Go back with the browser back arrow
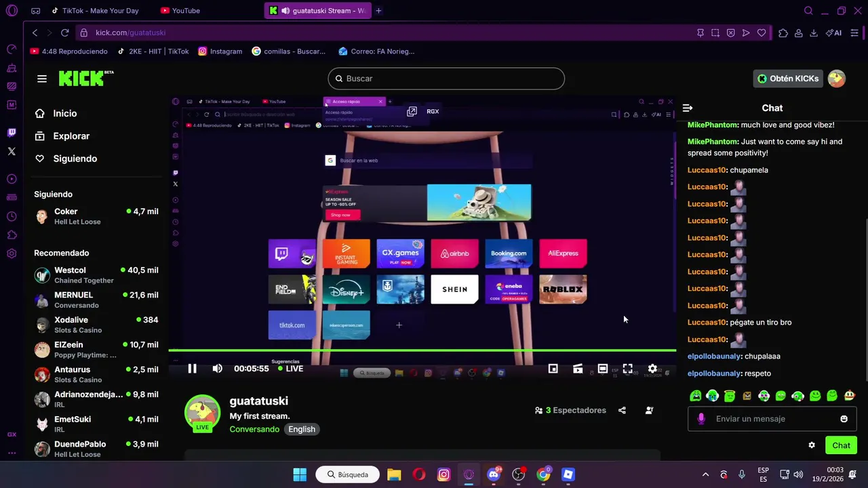Viewport: 868px width, 488px height. (35, 33)
